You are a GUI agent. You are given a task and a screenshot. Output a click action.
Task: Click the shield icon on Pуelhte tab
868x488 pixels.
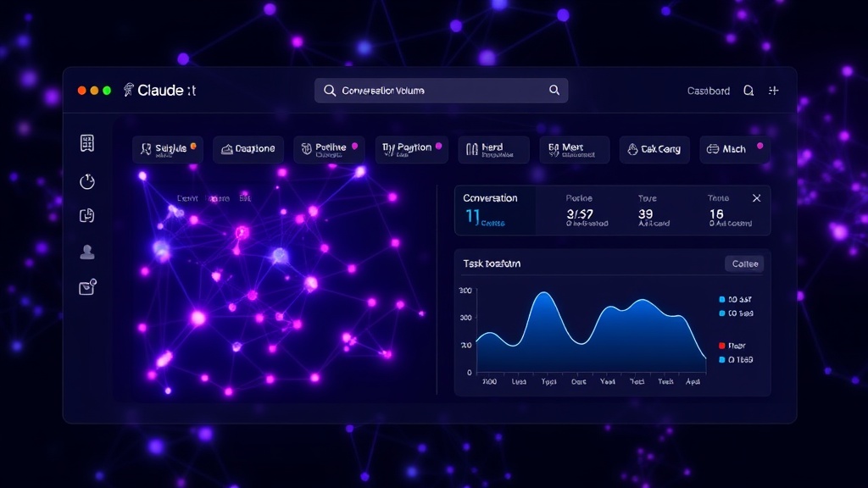(x=306, y=149)
